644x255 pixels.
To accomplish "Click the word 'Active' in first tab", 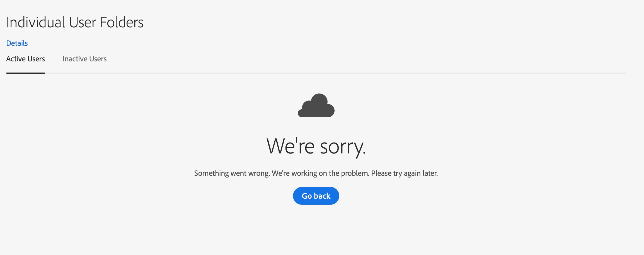I will 16,59.
